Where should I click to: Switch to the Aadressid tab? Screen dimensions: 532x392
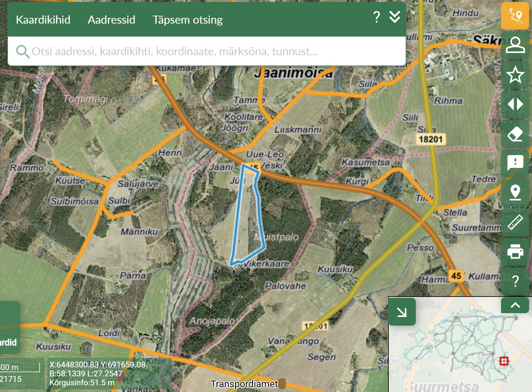click(111, 20)
